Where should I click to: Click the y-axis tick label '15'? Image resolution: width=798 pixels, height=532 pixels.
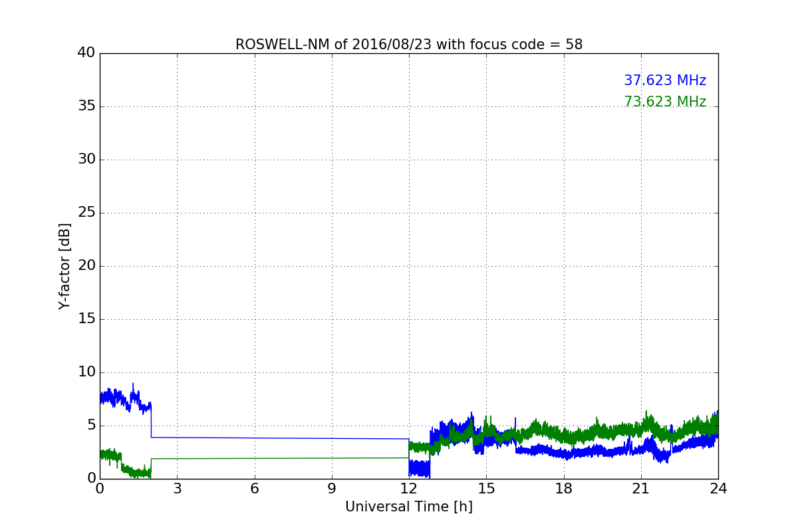86,319
